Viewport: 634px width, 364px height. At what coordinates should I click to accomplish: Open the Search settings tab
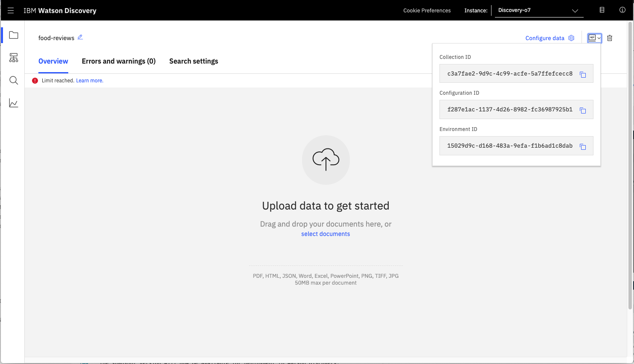point(194,61)
